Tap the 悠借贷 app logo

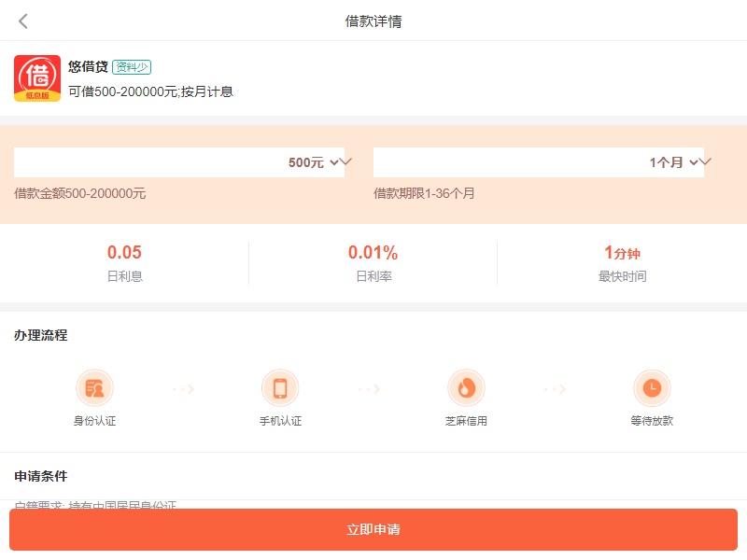(x=37, y=78)
